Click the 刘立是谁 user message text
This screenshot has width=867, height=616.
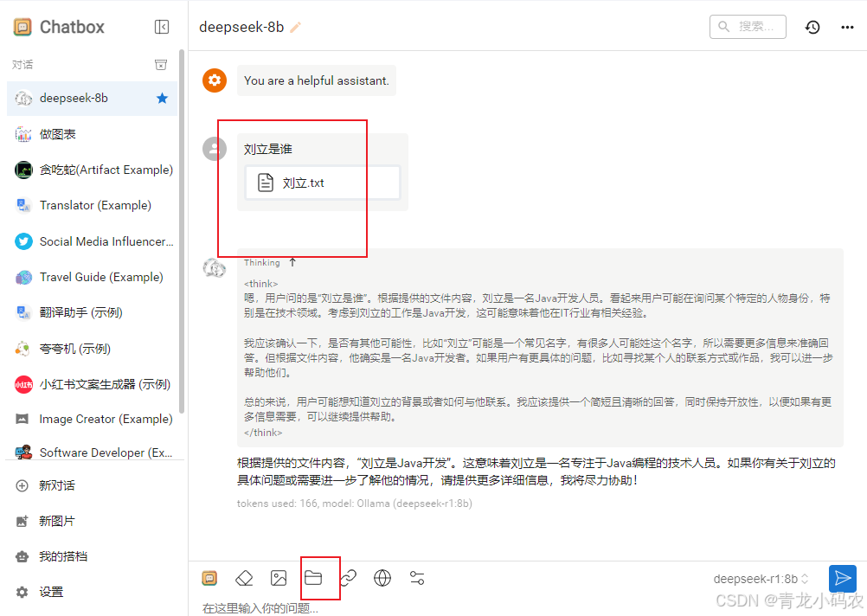point(267,150)
